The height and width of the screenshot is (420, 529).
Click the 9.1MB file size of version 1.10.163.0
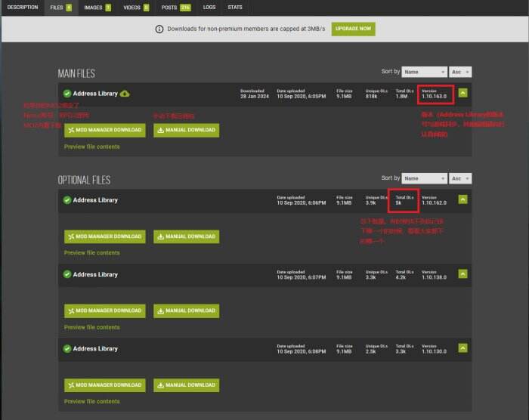344,97
